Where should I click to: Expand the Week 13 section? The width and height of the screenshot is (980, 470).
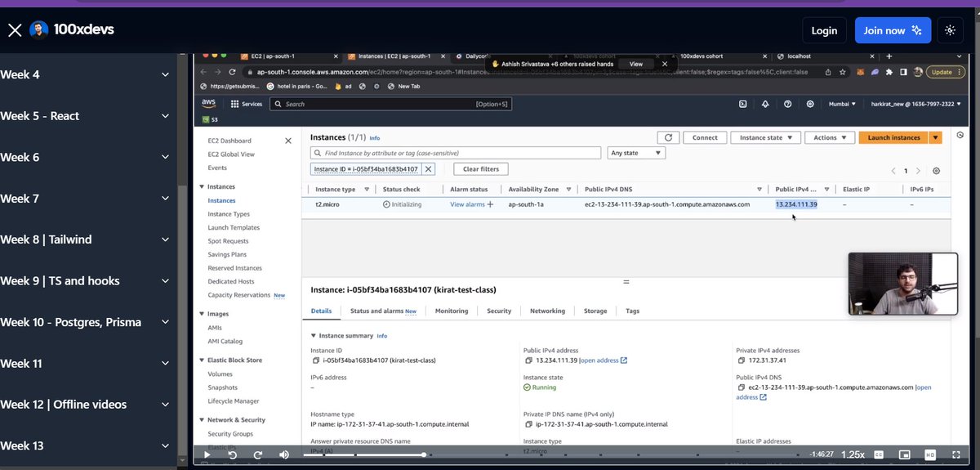[87, 445]
